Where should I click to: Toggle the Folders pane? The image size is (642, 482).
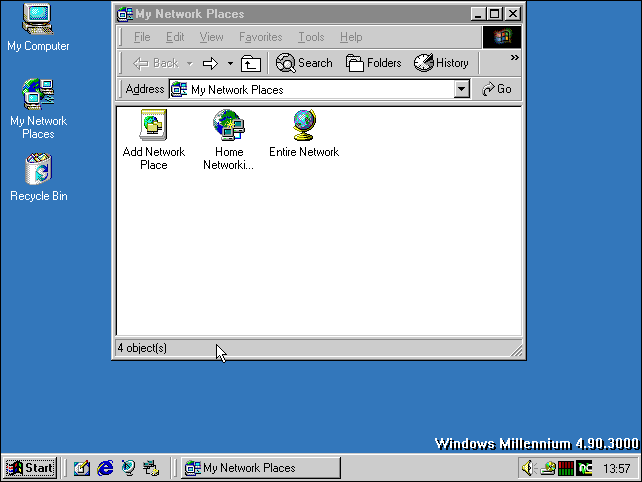(x=373, y=63)
